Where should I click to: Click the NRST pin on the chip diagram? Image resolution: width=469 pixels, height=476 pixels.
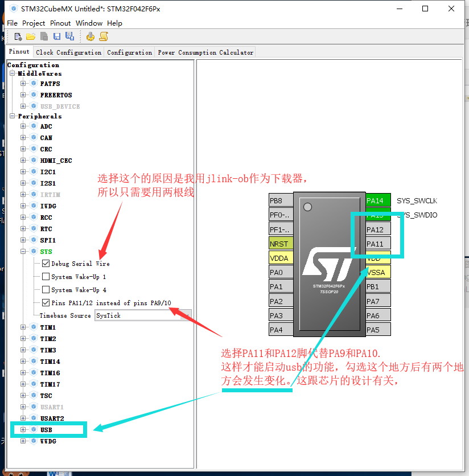point(280,243)
